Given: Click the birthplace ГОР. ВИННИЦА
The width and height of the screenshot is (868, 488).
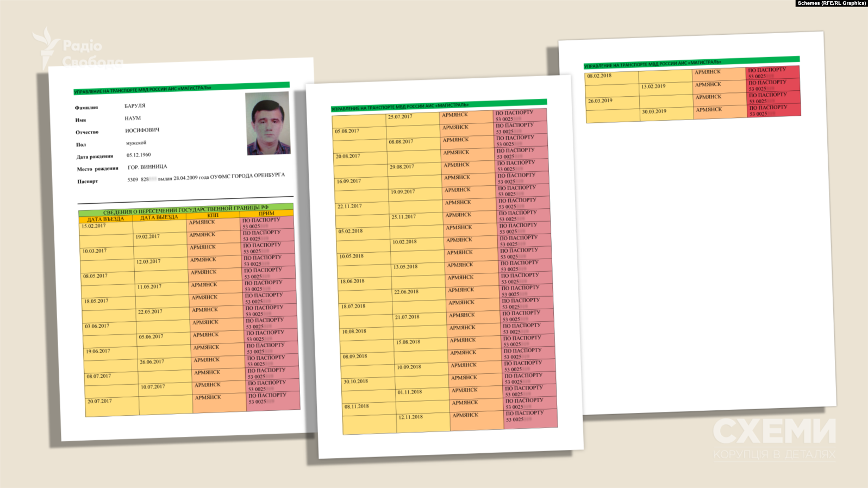Looking at the screenshot, I should pos(147,167).
